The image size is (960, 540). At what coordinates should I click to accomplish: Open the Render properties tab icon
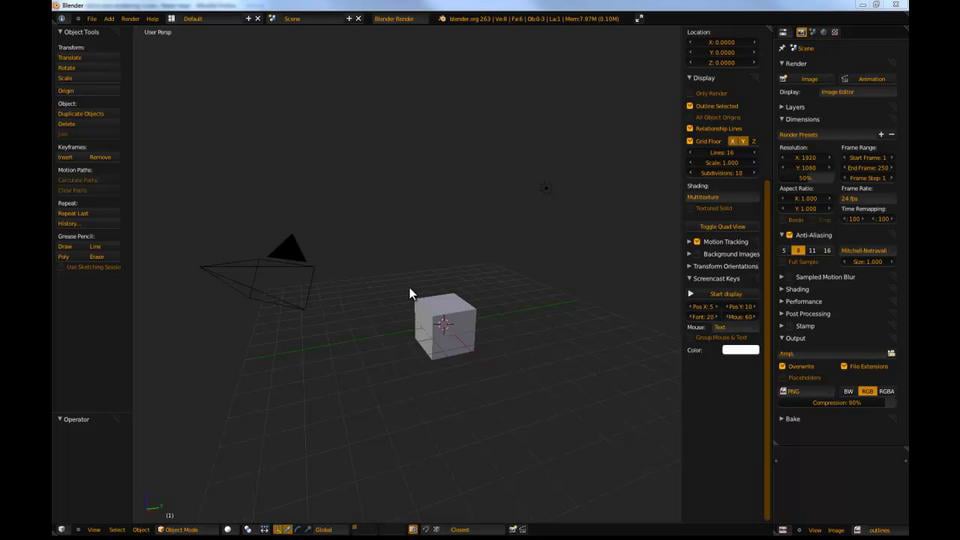pyautogui.click(x=801, y=32)
